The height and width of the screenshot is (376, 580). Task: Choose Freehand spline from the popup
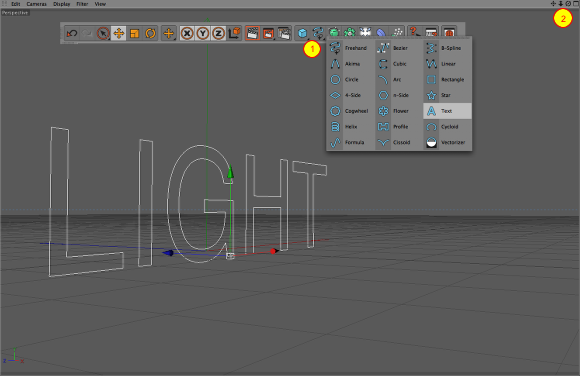tap(350, 48)
